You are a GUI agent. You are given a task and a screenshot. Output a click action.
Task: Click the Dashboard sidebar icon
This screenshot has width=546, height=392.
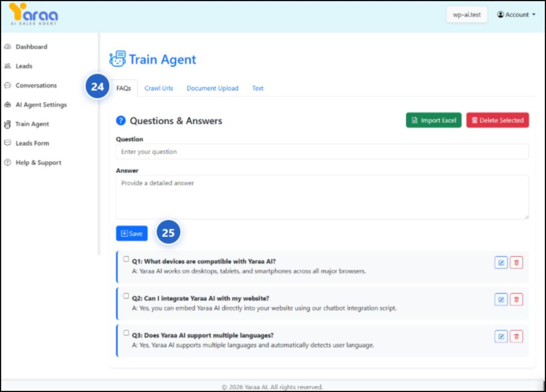(x=7, y=47)
